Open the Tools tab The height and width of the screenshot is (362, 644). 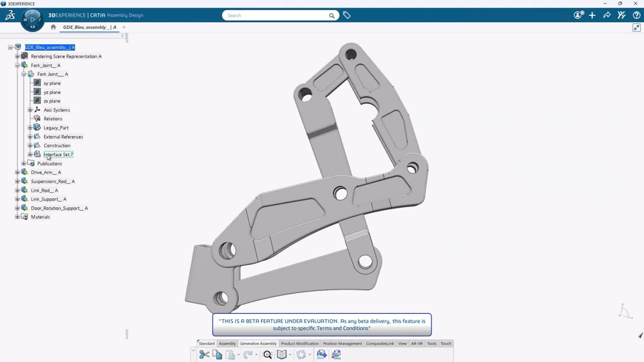click(x=431, y=343)
